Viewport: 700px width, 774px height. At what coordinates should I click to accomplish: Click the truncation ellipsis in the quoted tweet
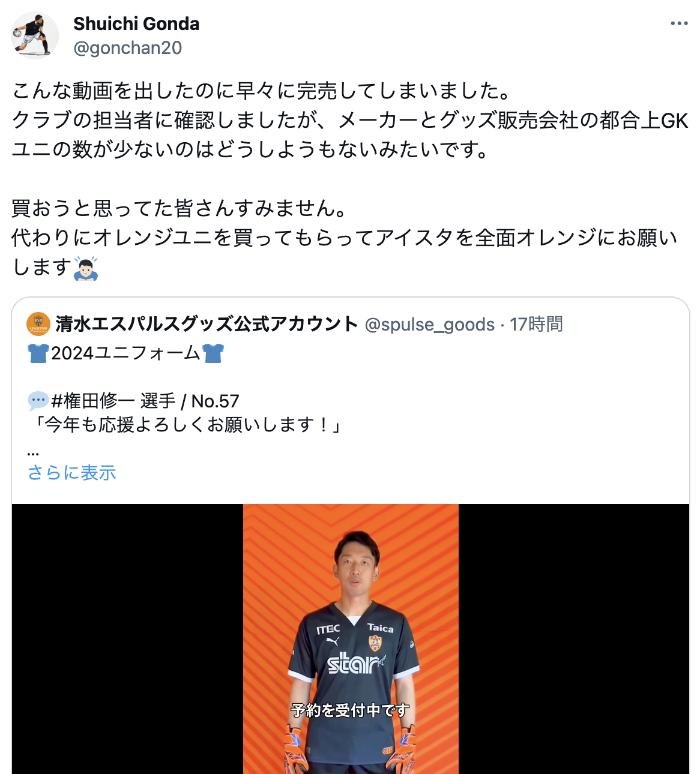[x=33, y=451]
